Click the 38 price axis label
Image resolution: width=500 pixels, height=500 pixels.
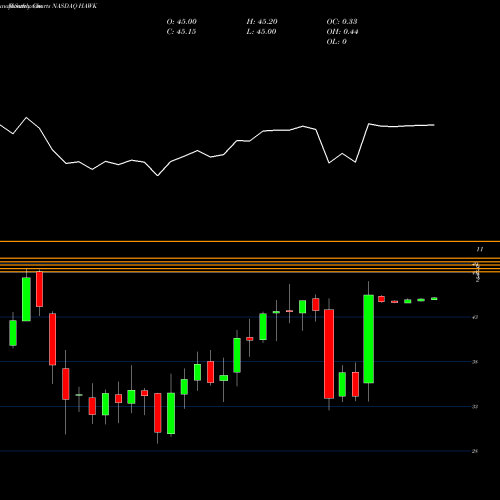pyautogui.click(x=475, y=362)
